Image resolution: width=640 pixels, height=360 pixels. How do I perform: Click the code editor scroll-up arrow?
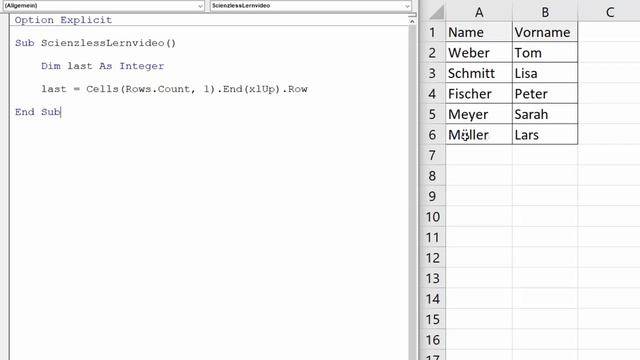[412, 21]
